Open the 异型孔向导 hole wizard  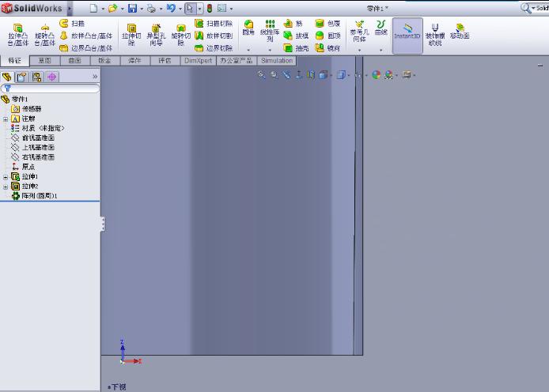(156, 35)
